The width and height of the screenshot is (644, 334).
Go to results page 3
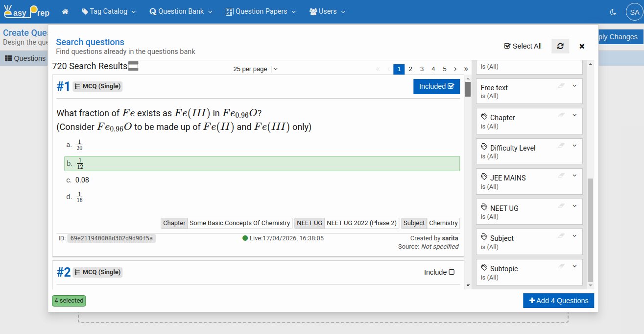pyautogui.click(x=422, y=69)
